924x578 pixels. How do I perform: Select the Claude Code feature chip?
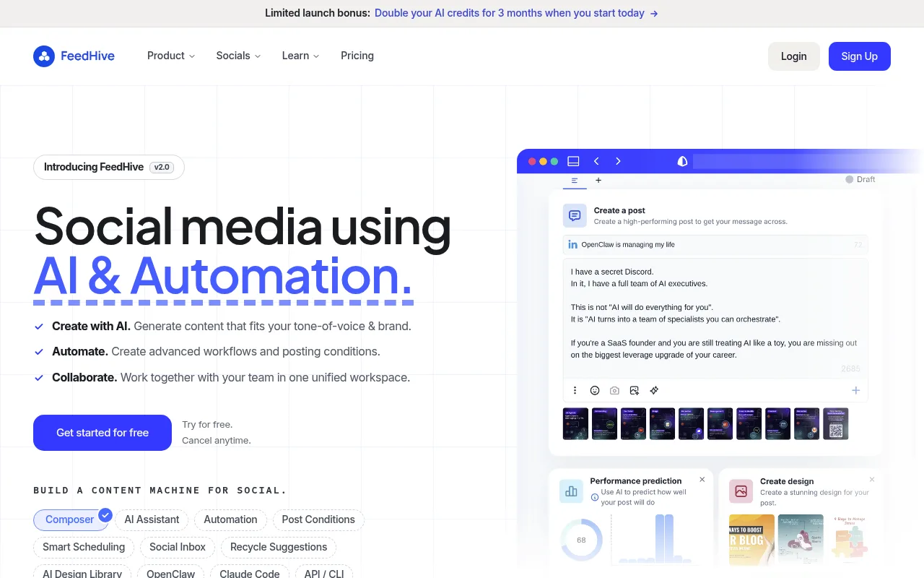(x=250, y=571)
